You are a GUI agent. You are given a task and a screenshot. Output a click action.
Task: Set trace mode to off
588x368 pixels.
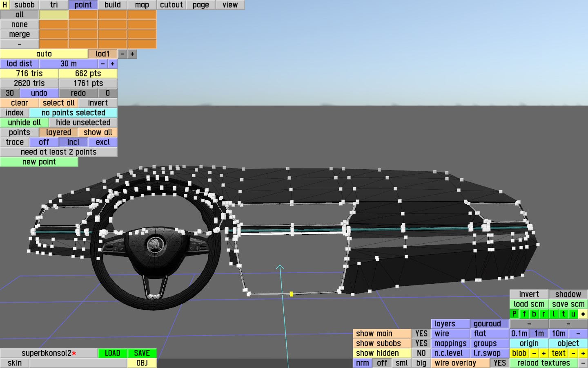44,142
